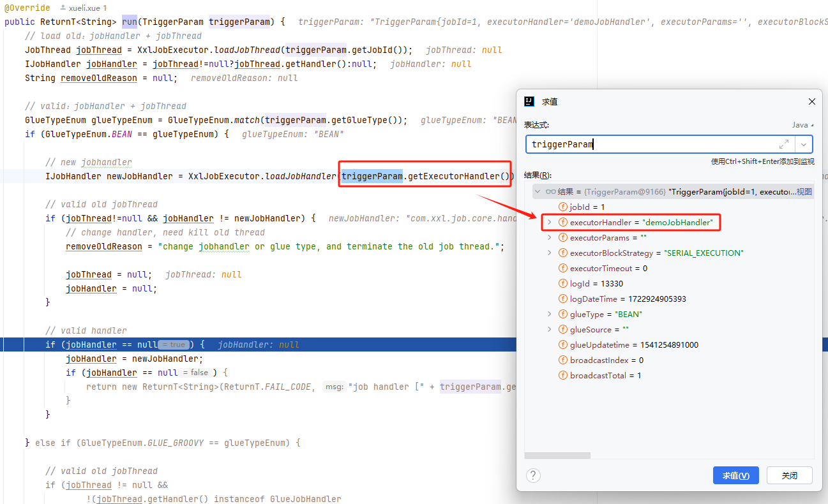
Task: Click the author person icon next to xueli.xue
Action: (x=63, y=8)
